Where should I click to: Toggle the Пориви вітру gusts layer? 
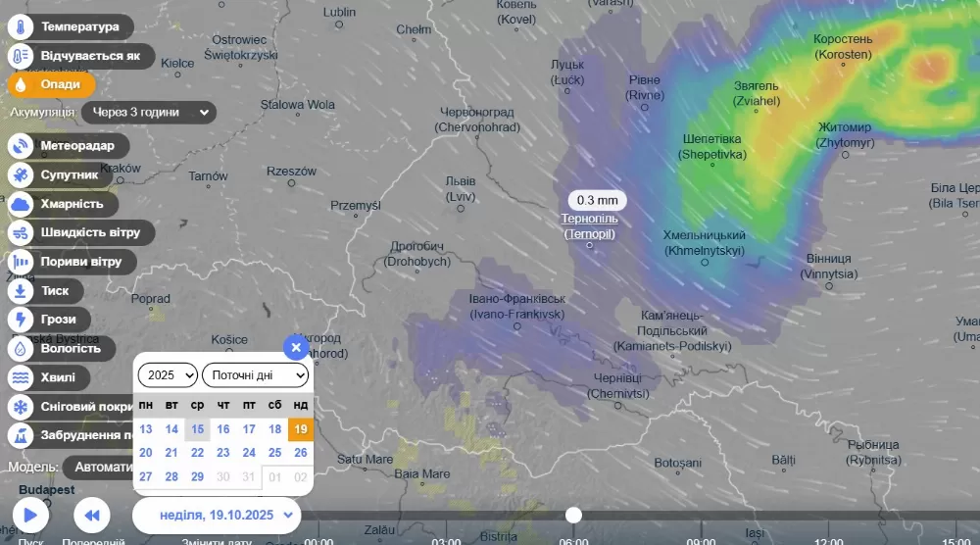[21, 262]
